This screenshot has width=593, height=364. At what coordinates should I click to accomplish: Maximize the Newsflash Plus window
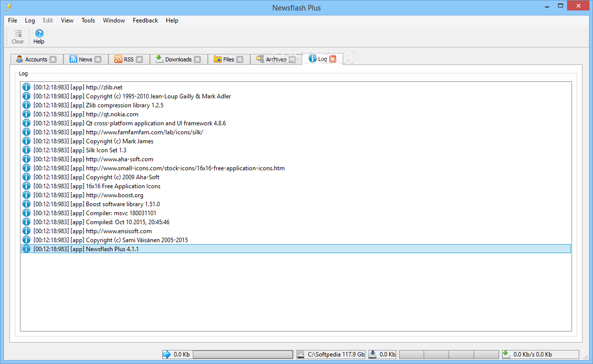(x=561, y=6)
